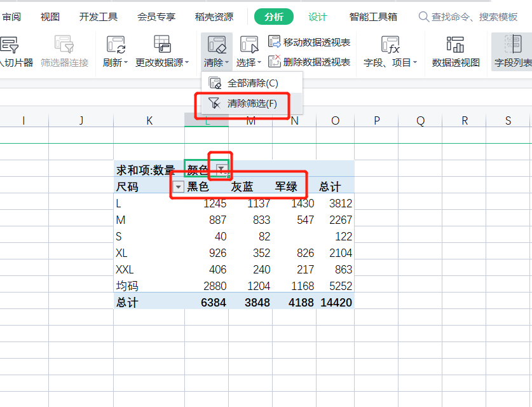Click the 选择 select icon
This screenshot has height=407, width=532.
[x=249, y=45]
